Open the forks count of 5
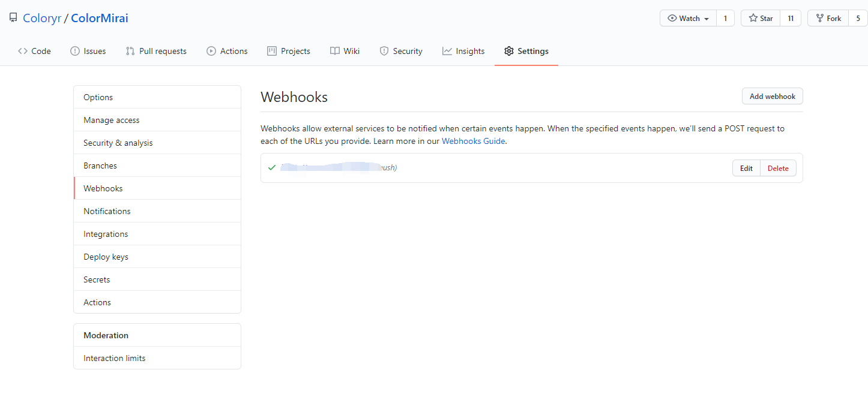 (858, 19)
